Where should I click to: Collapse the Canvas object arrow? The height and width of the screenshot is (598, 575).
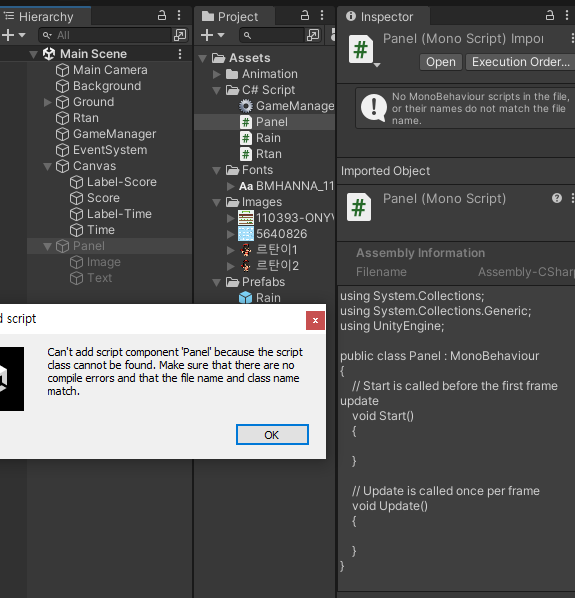coord(48,167)
